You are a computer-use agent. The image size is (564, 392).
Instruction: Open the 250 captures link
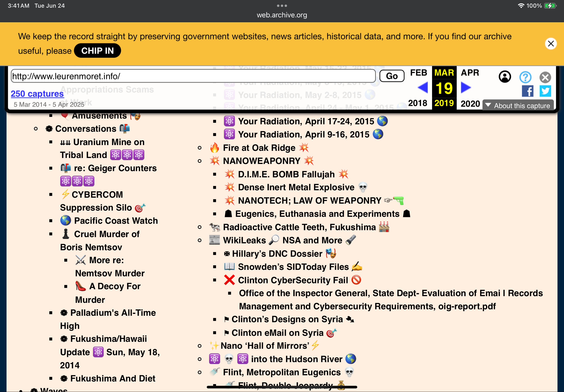click(x=37, y=94)
